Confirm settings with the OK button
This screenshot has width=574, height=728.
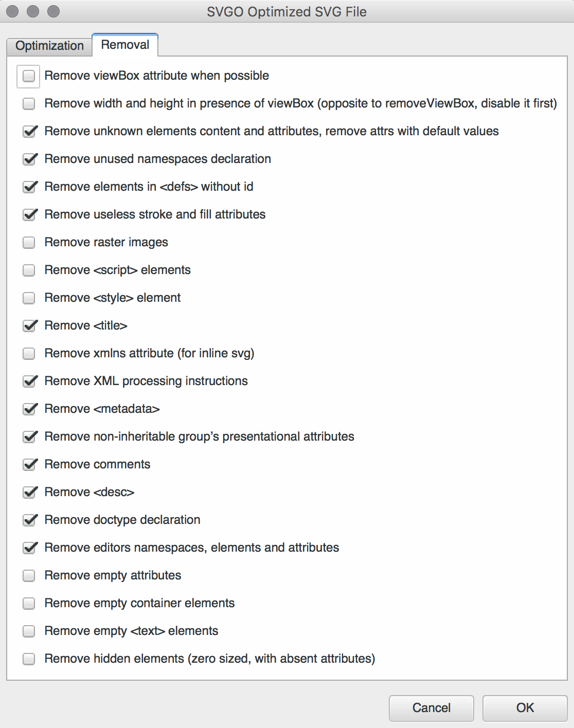[x=525, y=708]
